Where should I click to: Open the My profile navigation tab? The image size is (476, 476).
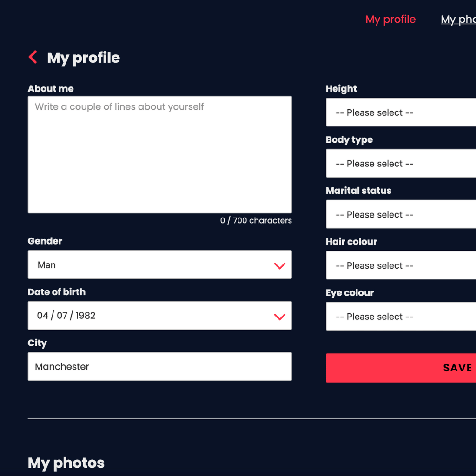click(x=390, y=20)
